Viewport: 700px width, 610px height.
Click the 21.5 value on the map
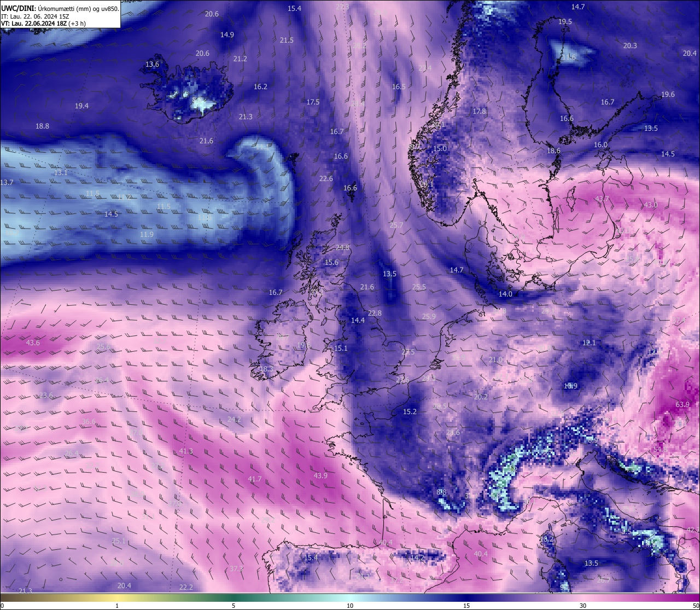pos(287,40)
